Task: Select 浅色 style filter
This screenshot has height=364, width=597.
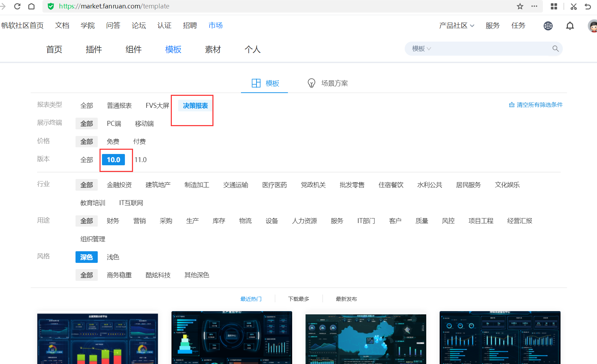Action: (113, 257)
